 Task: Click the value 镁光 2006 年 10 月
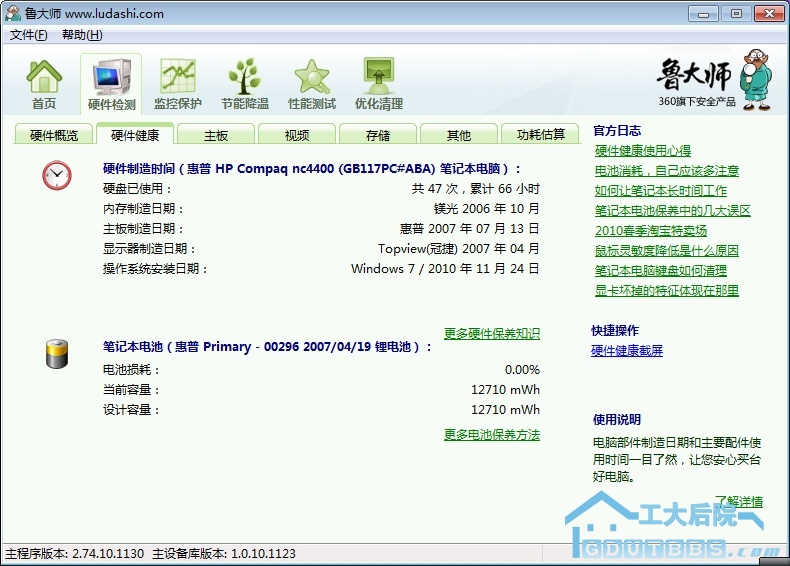487,208
